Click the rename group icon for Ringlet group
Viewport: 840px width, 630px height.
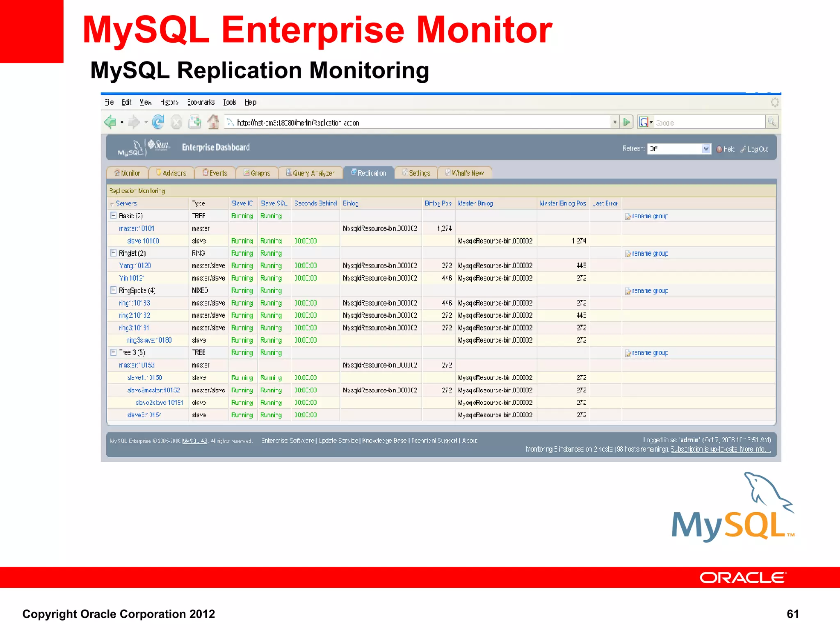628,254
